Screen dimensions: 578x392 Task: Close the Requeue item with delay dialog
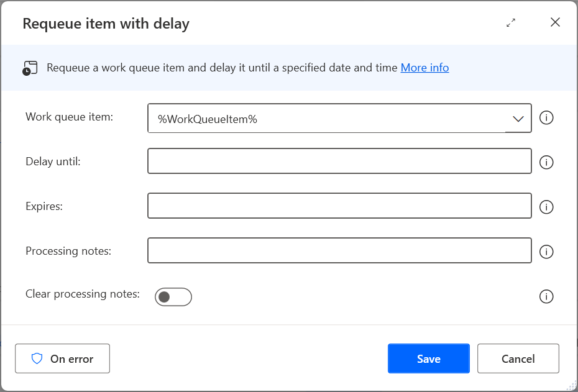coord(556,22)
